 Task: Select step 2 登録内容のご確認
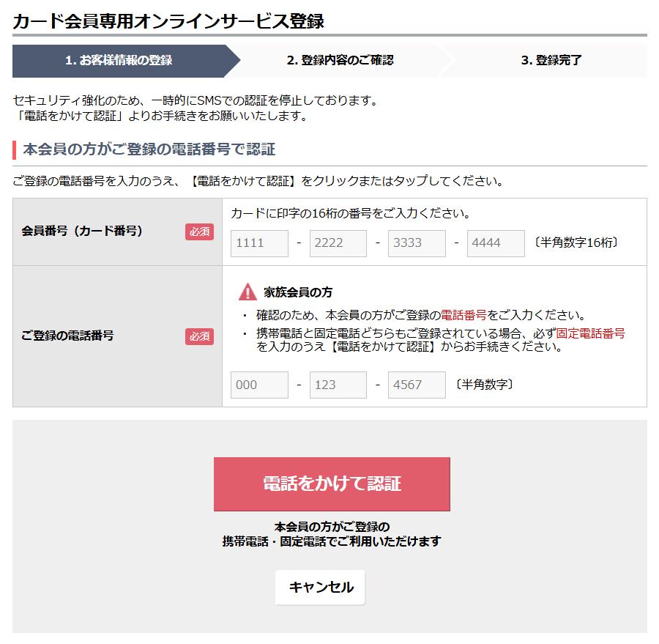tap(340, 61)
